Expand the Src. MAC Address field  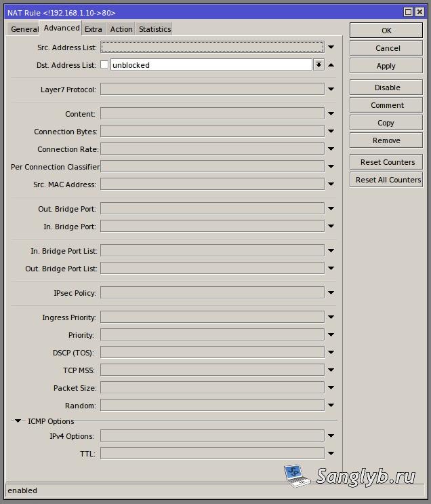point(331,185)
